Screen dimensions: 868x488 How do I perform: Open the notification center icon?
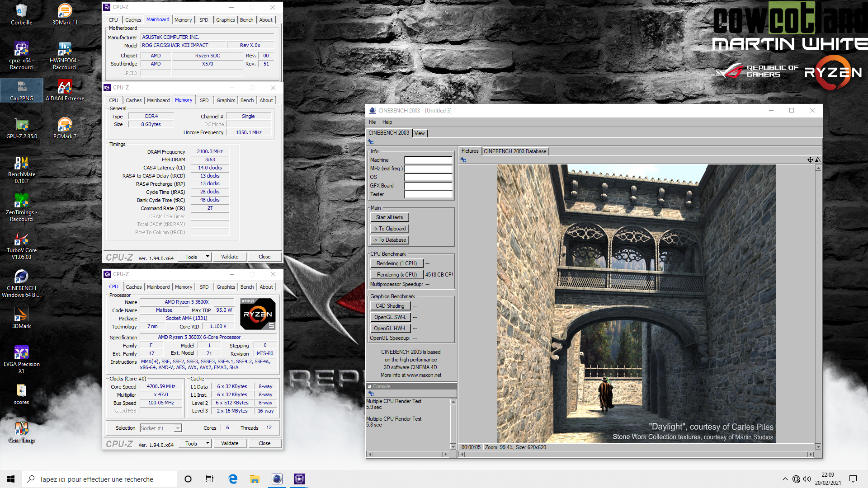point(853,479)
